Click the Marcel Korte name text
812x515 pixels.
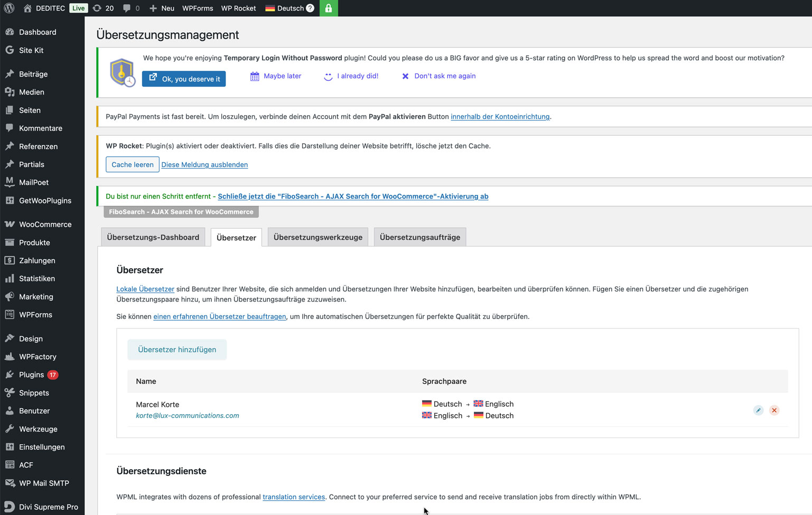157,405
